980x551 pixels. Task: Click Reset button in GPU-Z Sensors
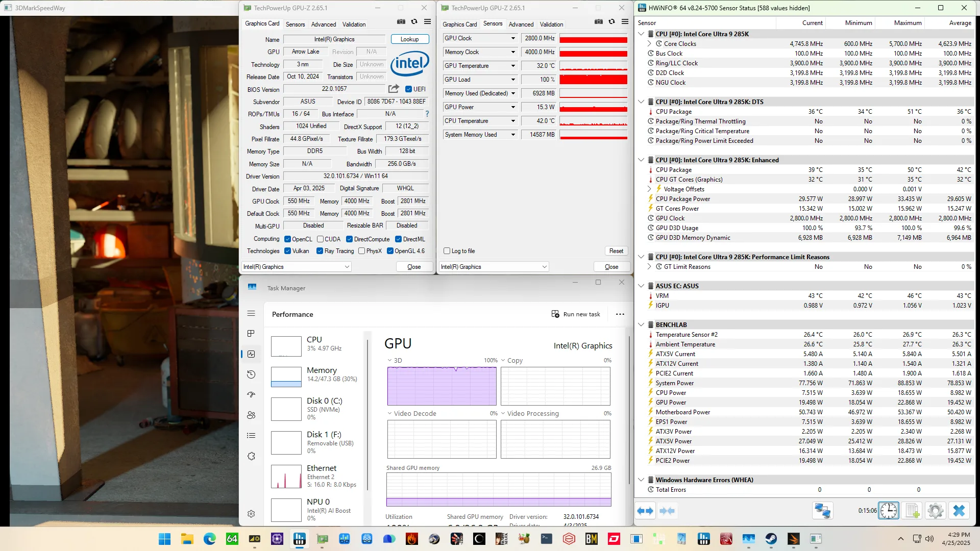click(x=616, y=251)
